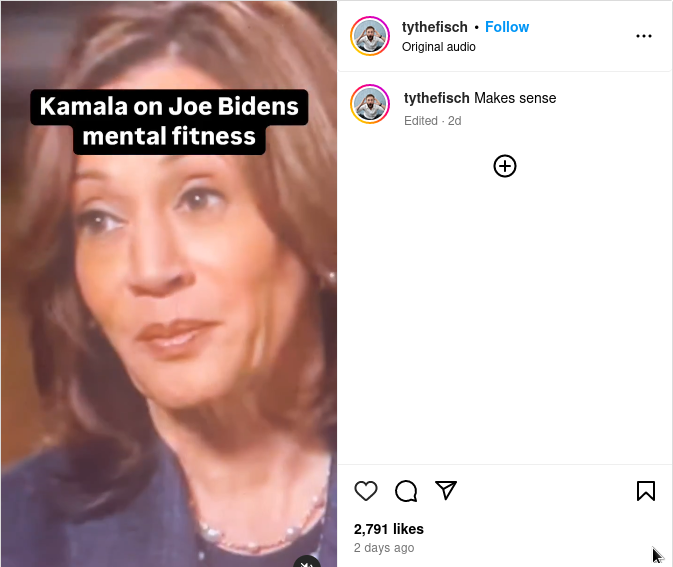This screenshot has height=567, width=673.
Task: Click the "mental fitness" overlay label
Action: (169, 136)
